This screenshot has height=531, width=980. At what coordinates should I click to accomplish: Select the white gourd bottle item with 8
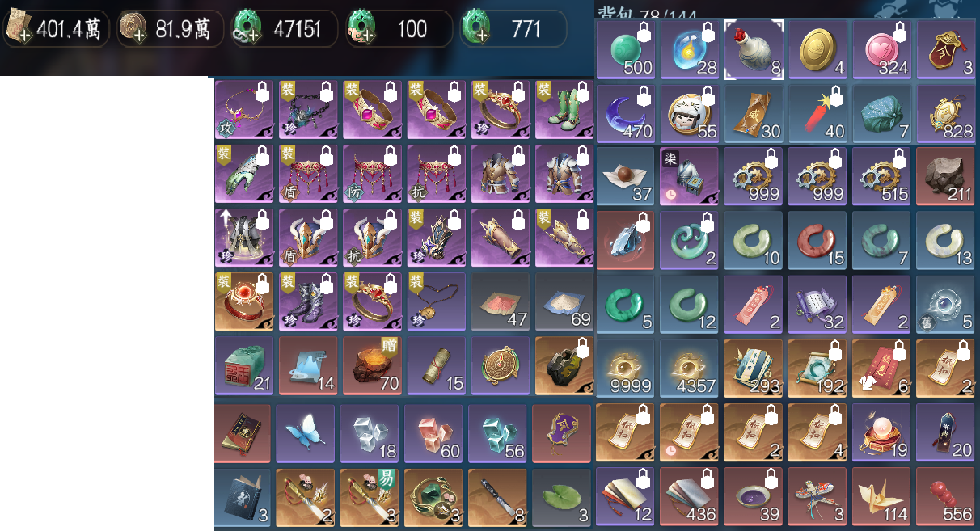[x=754, y=50]
